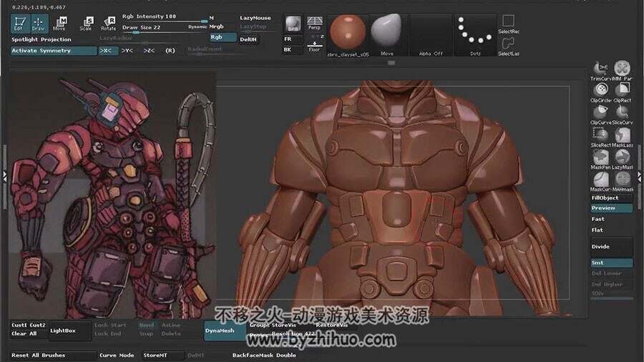Toggle Z axis symmetry >Z<

[149, 51]
